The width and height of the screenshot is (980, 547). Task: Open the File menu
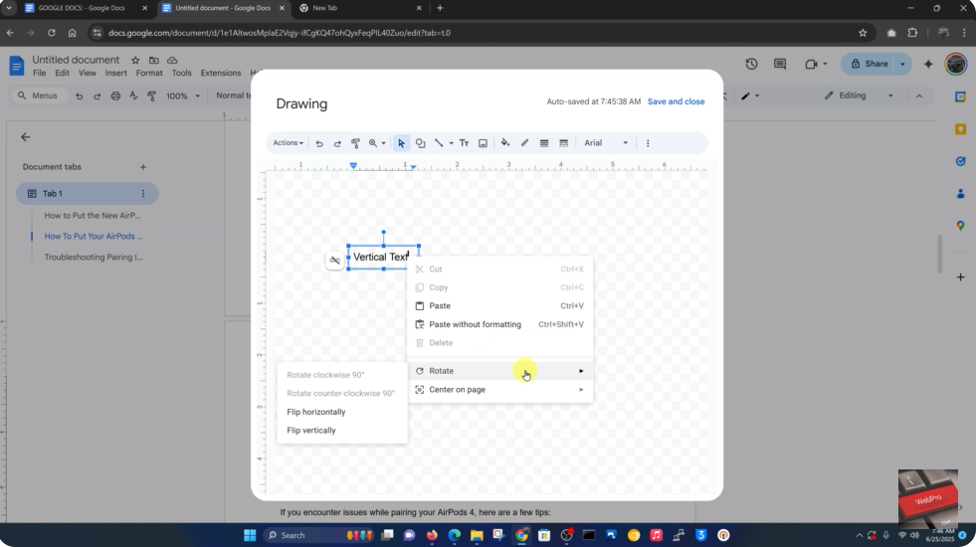[x=39, y=73]
